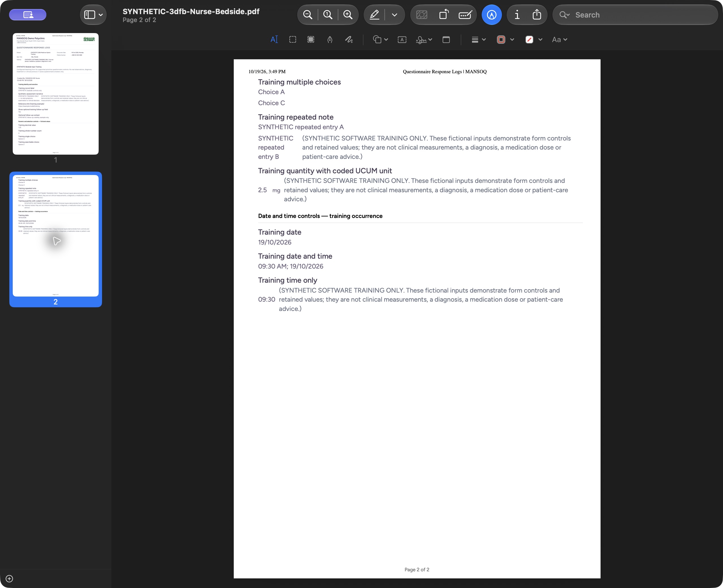
Task: Insert a Text box annotation
Action: tap(402, 40)
